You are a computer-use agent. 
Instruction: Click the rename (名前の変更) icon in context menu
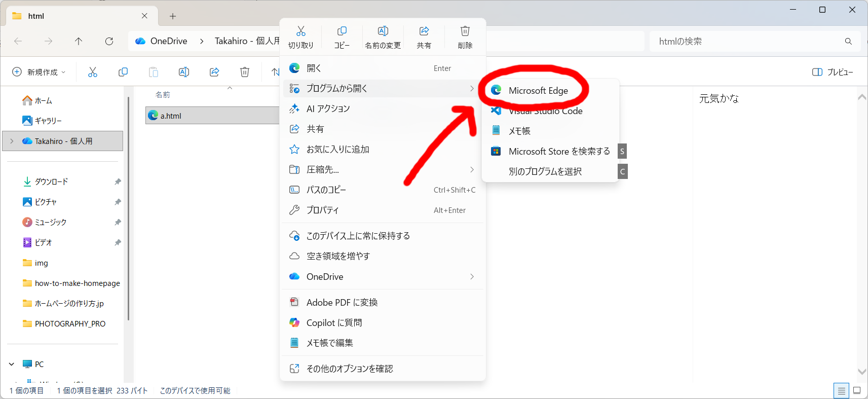[x=383, y=31]
